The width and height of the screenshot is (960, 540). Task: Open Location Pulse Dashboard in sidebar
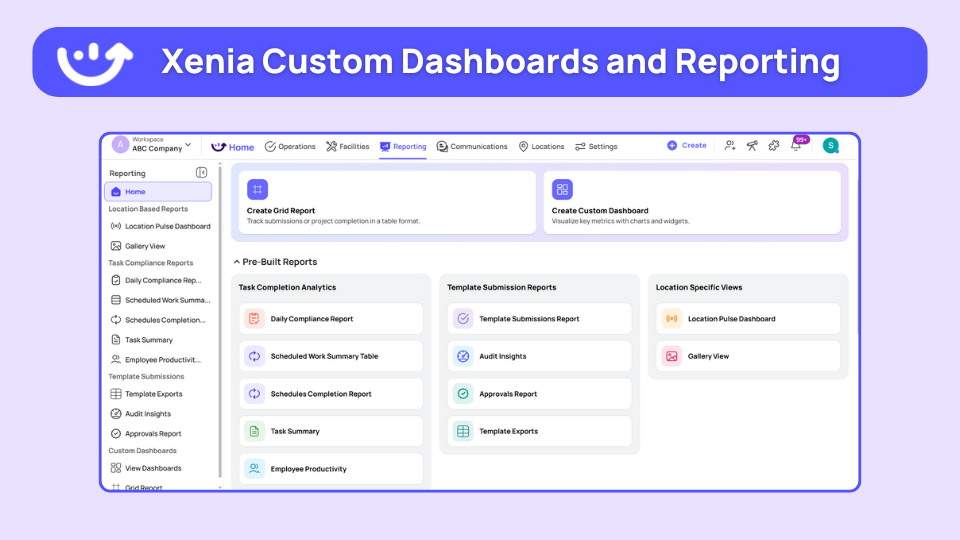click(x=160, y=227)
